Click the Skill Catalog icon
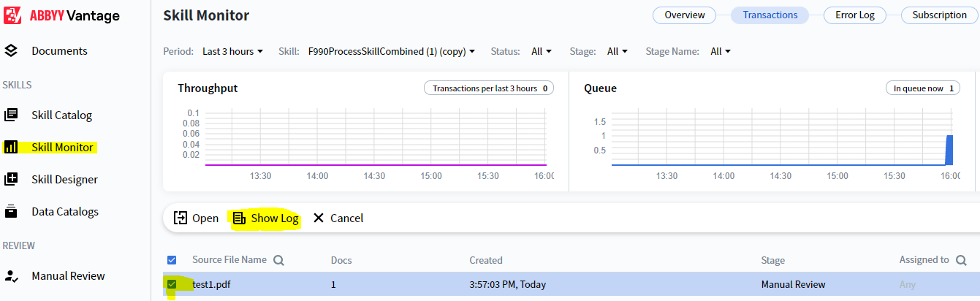The image size is (980, 301). [x=11, y=115]
